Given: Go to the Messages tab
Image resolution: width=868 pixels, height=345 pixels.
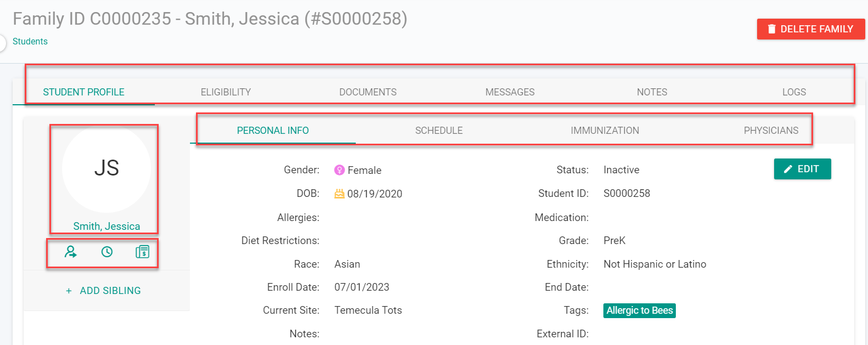Looking at the screenshot, I should 510,92.
